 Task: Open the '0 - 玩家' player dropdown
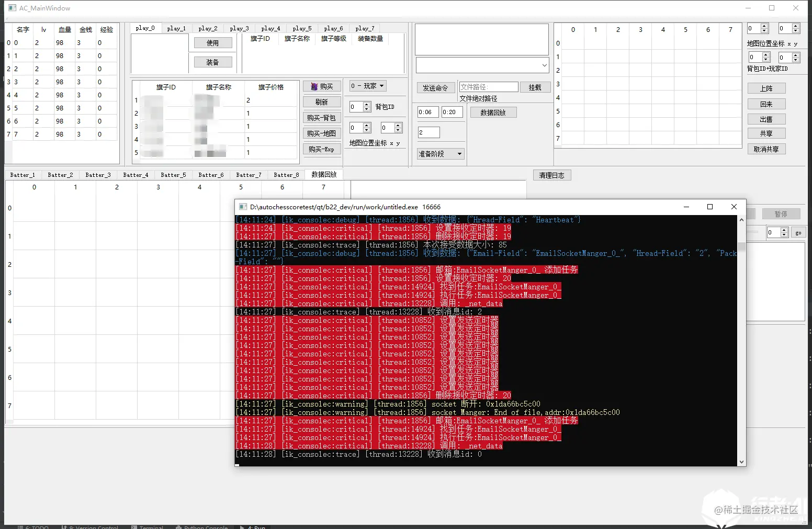tap(368, 86)
